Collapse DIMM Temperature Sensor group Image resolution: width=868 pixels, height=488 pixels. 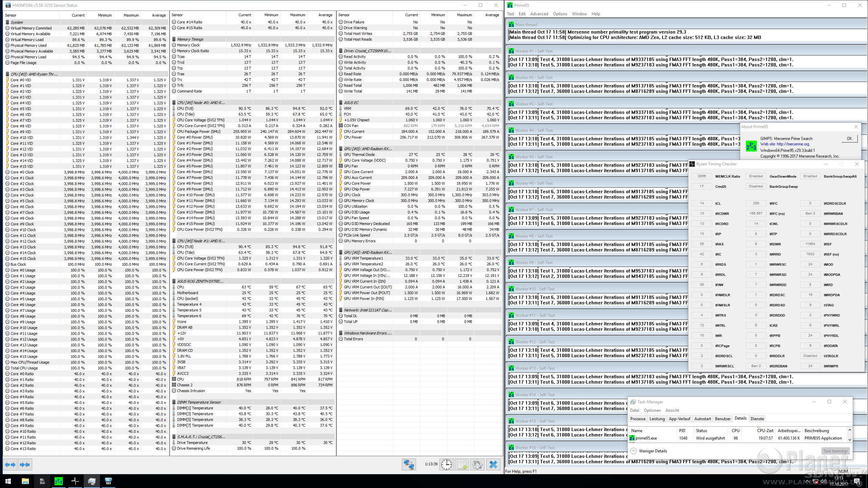pos(174,402)
